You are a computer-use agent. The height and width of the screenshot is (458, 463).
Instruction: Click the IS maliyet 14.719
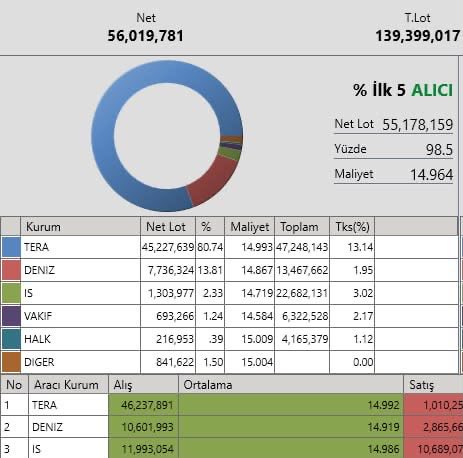257,293
